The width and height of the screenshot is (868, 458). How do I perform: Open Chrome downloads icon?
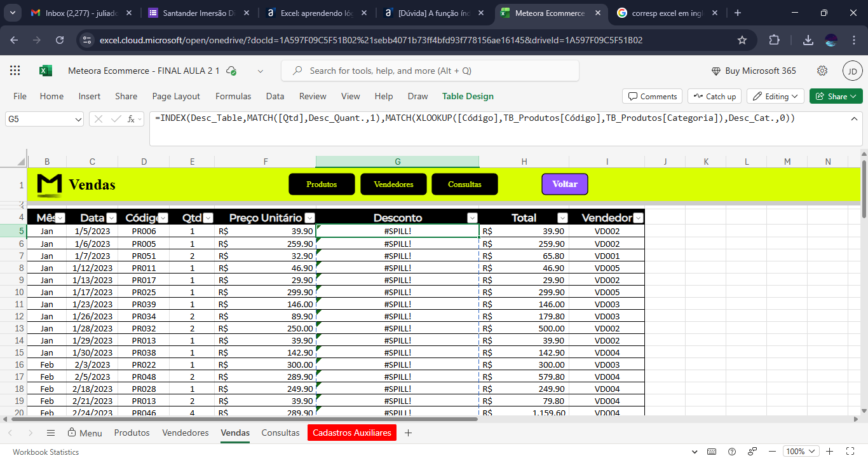808,40
